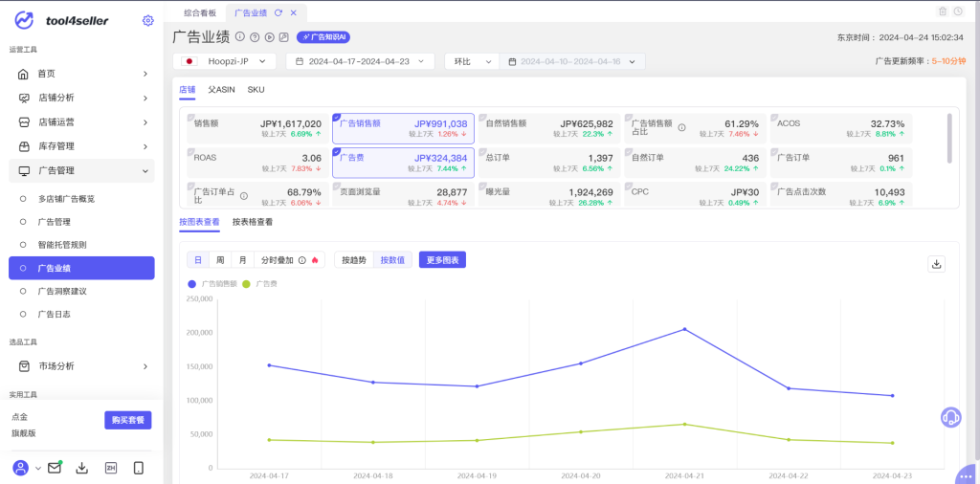Click the 购买套餐 button

pyautogui.click(x=128, y=420)
